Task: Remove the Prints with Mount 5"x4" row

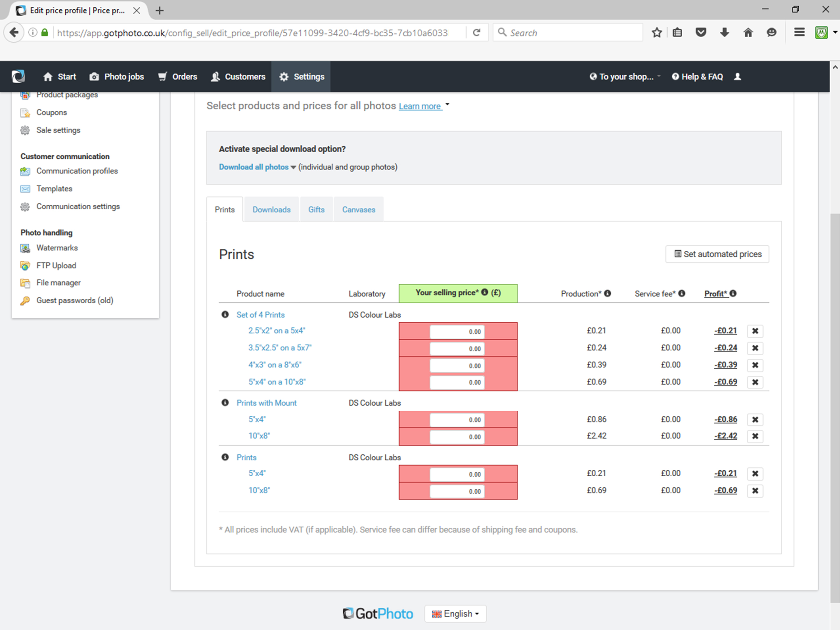Action: [x=755, y=419]
